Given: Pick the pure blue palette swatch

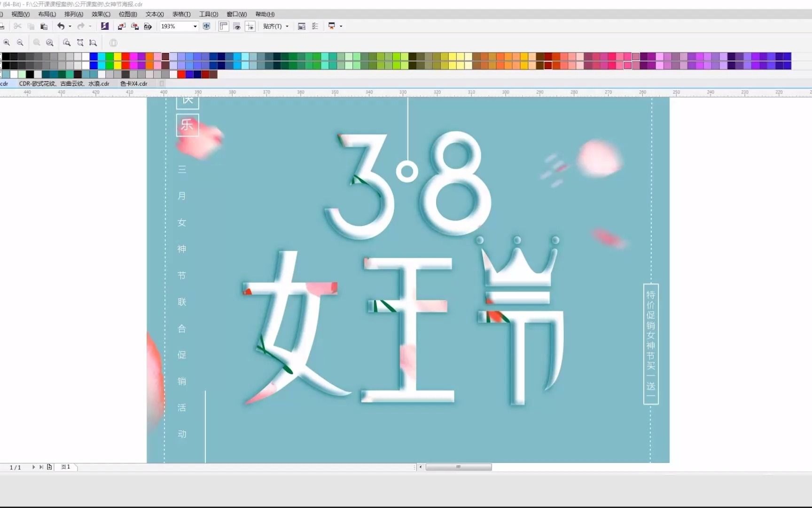Looking at the screenshot, I should point(94,56).
